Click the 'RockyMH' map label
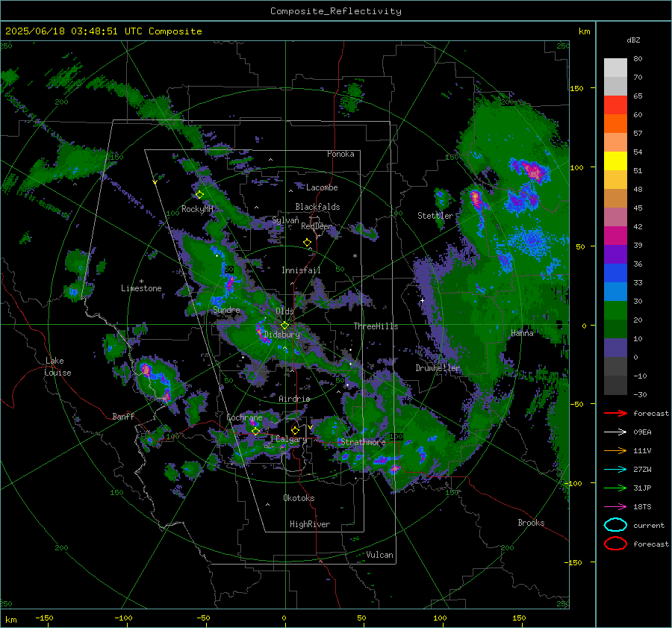672x628 pixels. pos(197,209)
